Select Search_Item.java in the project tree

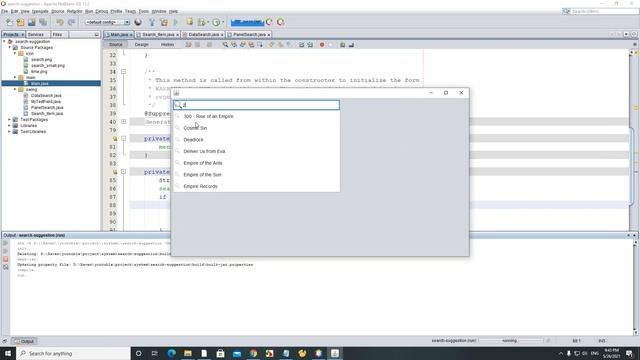click(x=47, y=113)
